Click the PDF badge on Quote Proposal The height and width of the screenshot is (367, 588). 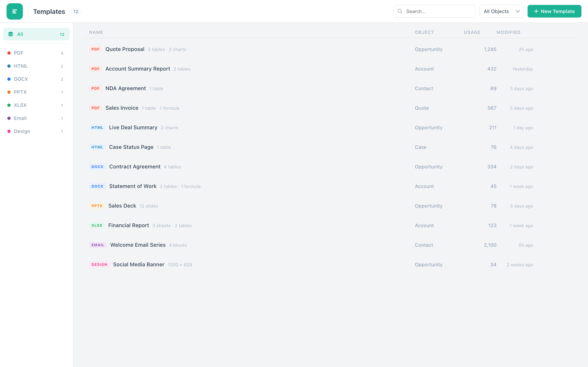pos(96,49)
